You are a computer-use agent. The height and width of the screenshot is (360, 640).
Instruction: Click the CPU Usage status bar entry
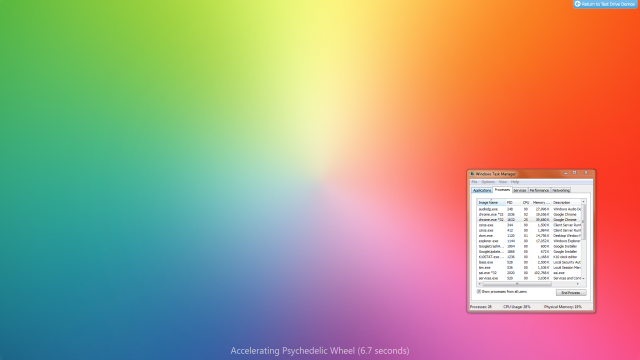517,307
